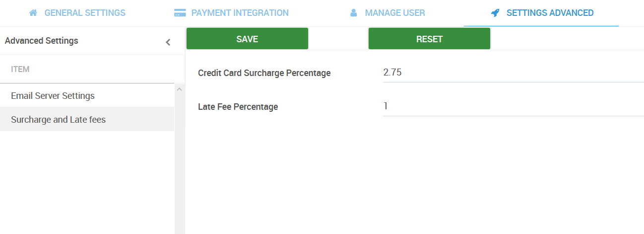The image size is (644, 234).
Task: Save the surcharge and late fee settings
Action: [x=247, y=39]
